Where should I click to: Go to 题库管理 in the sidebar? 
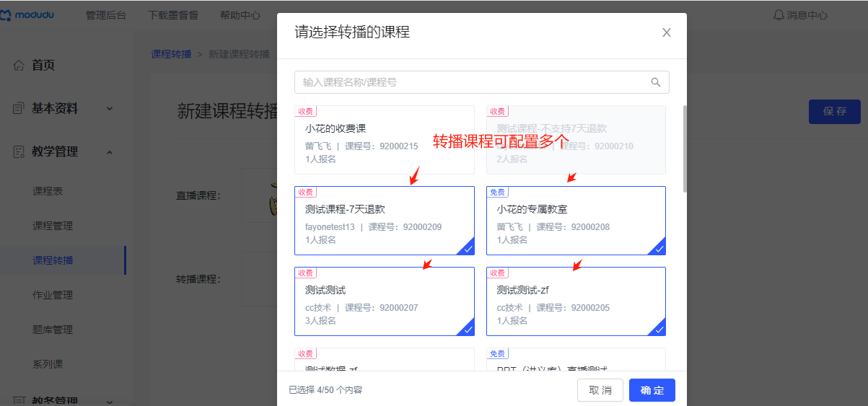53,330
